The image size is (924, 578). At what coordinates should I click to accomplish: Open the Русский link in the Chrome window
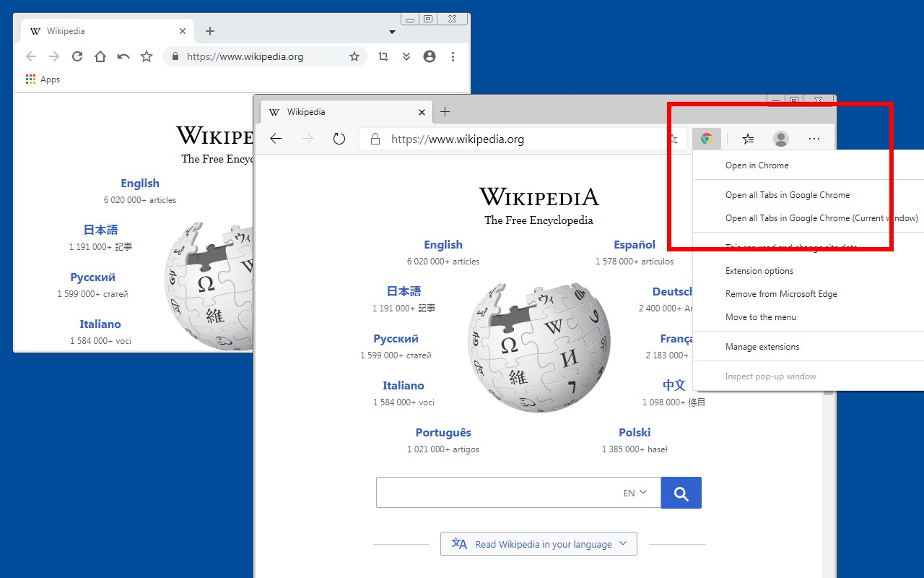(92, 277)
